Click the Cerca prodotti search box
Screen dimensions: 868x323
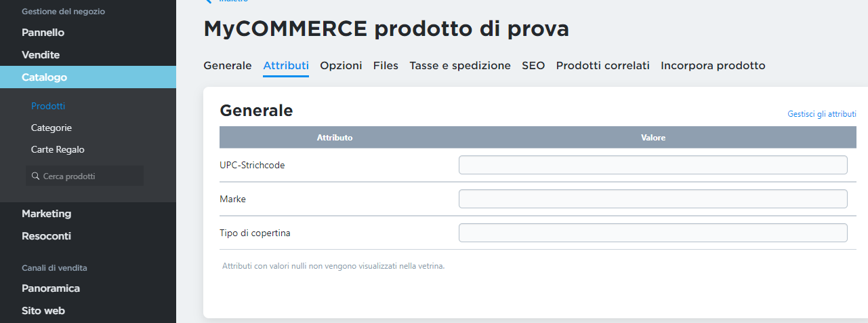[x=85, y=176]
